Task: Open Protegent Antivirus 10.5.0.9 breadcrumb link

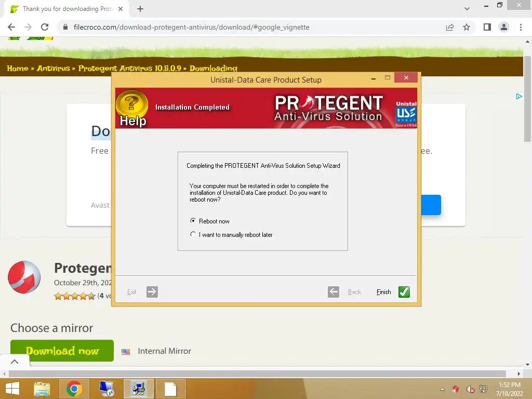Action: pos(129,68)
